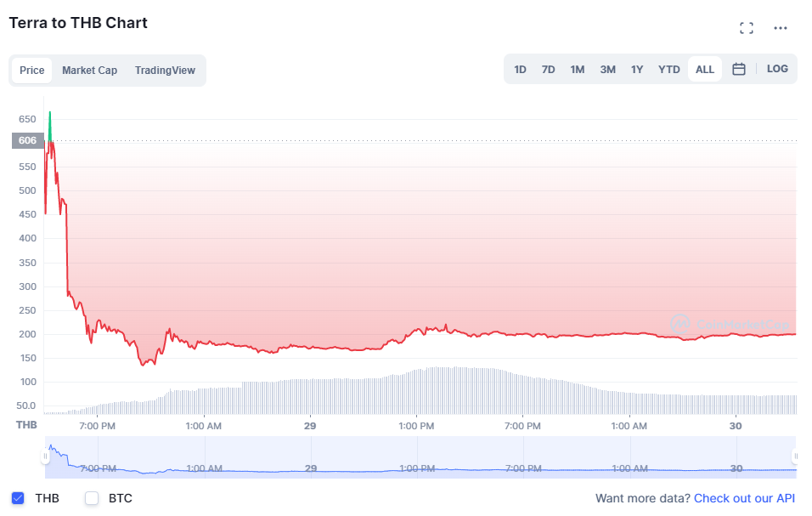Switch to the TradingView tab

click(x=165, y=71)
